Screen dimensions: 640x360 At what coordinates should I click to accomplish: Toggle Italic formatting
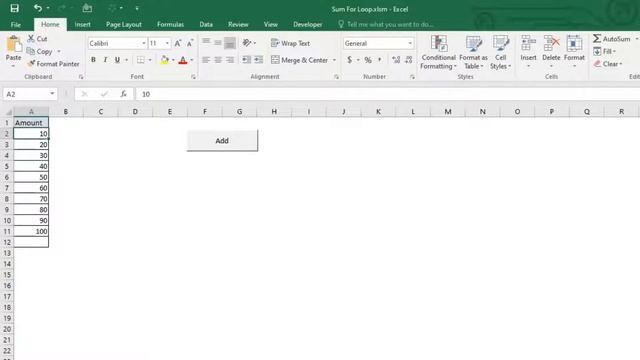click(x=105, y=60)
